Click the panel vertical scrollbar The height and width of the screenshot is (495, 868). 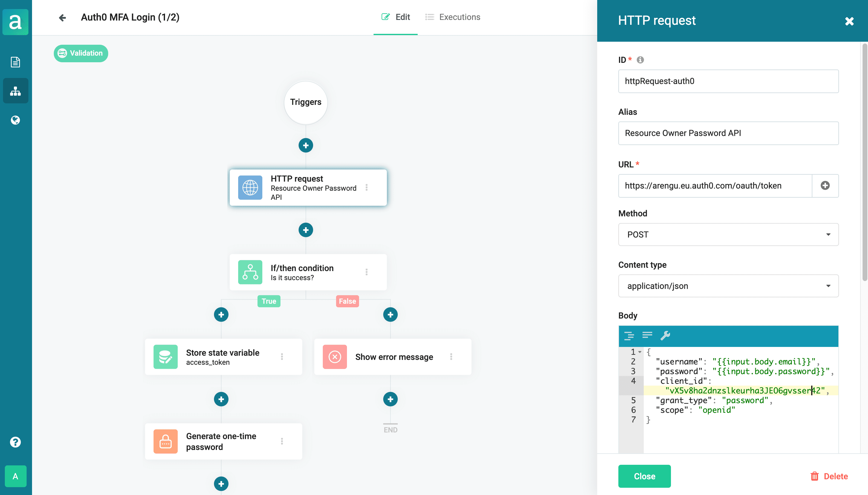pyautogui.click(x=865, y=163)
